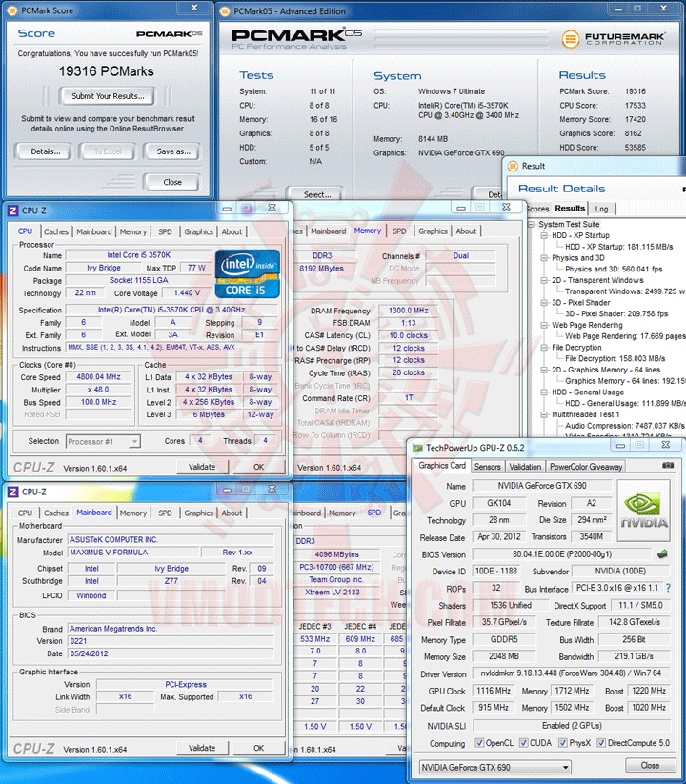Viewport: 686px width, 784px height.
Task: Select HDD - General Usage tree row
Action: tap(588, 392)
